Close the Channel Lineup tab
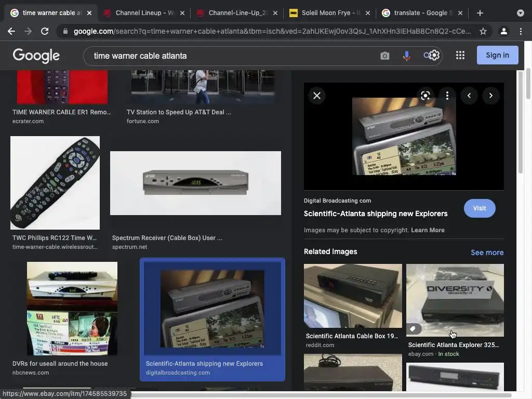Image resolution: width=532 pixels, height=399 pixels. [x=182, y=13]
